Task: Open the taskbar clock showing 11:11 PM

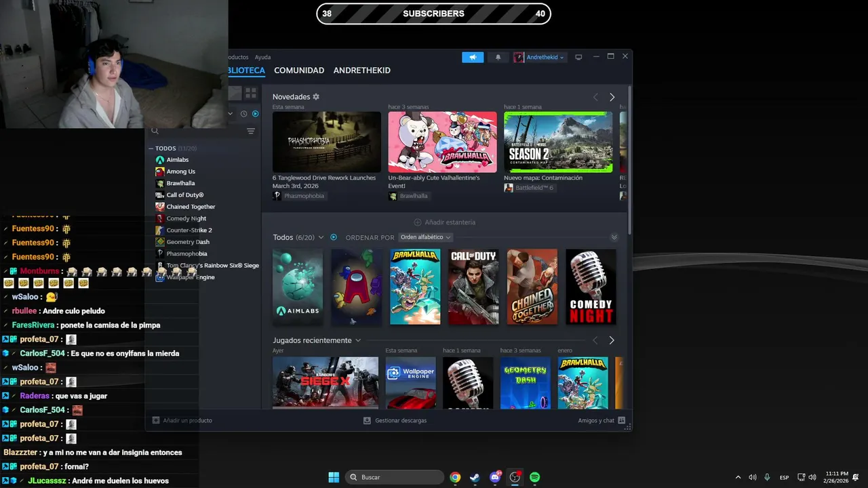Action: coord(836,477)
